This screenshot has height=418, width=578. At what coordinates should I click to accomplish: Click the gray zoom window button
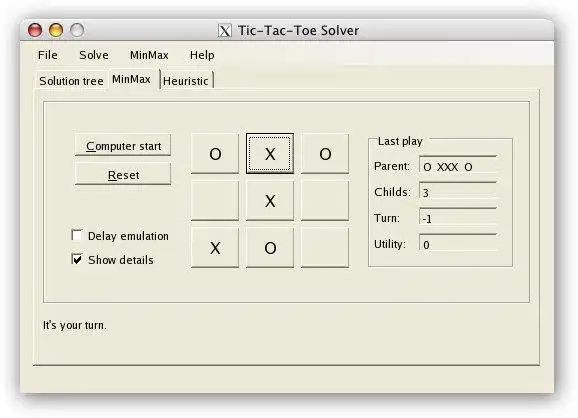[77, 30]
